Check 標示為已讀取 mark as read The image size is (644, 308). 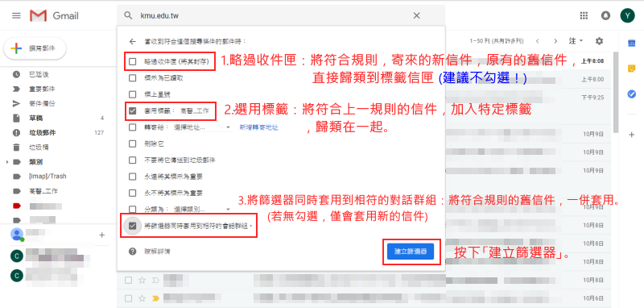(x=132, y=77)
